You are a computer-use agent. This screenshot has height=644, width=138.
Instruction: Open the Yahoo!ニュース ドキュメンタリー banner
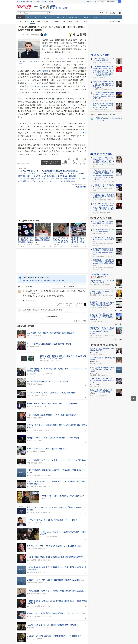[106, 119]
